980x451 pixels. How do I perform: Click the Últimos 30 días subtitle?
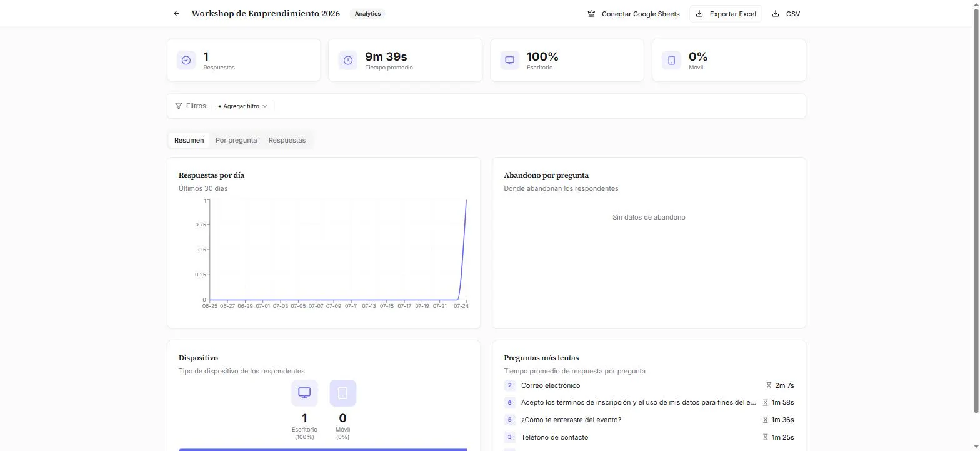pos(203,188)
